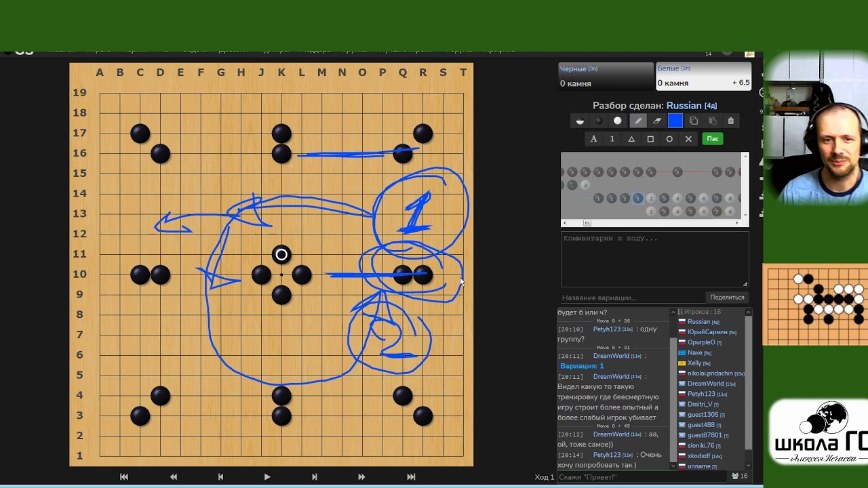The width and height of the screenshot is (868, 488).
Task: Click the play button below the board
Action: coord(267,477)
